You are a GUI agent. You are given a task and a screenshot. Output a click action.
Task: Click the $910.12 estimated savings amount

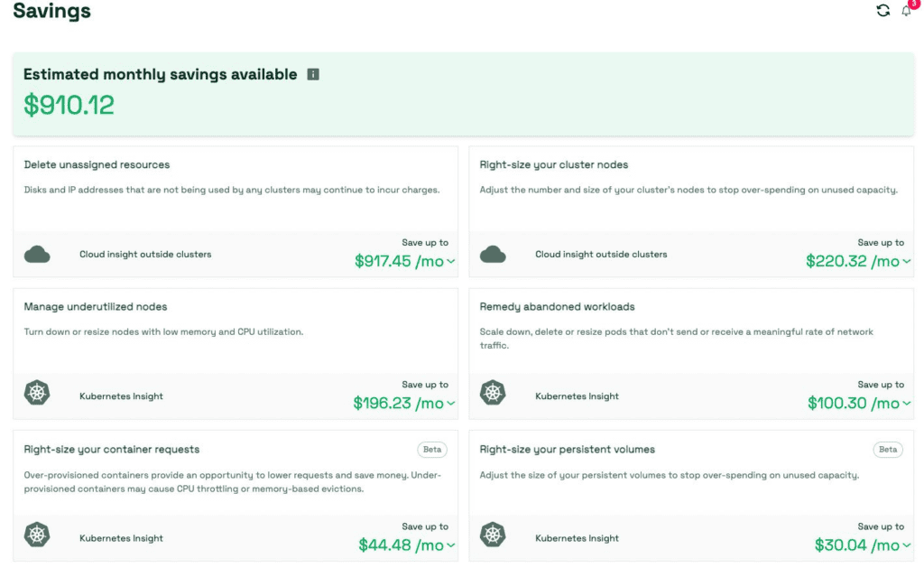[x=69, y=105]
